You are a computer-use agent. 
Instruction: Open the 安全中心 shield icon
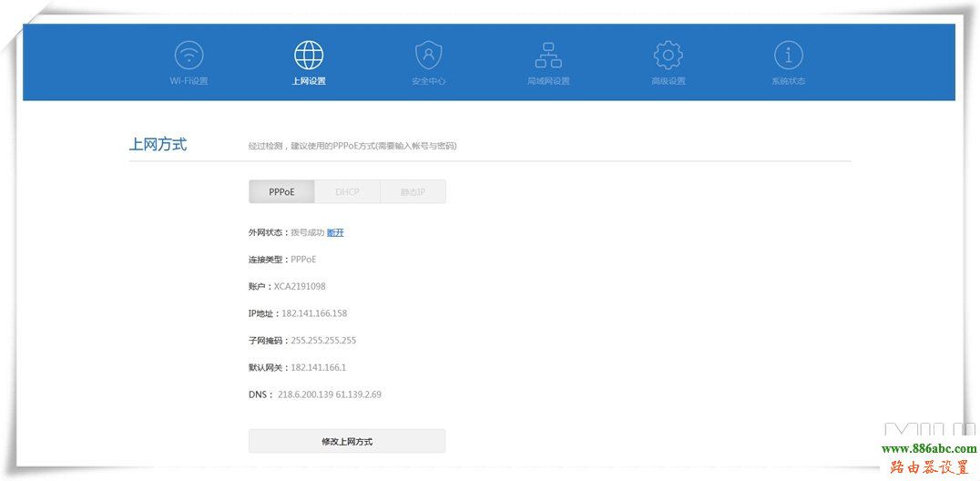pyautogui.click(x=428, y=55)
